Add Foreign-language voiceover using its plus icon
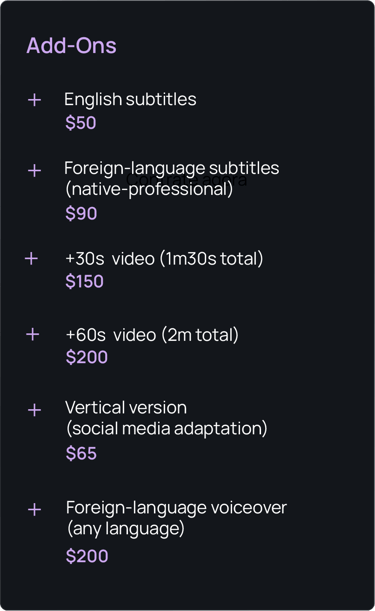The height and width of the screenshot is (611, 375). [34, 509]
